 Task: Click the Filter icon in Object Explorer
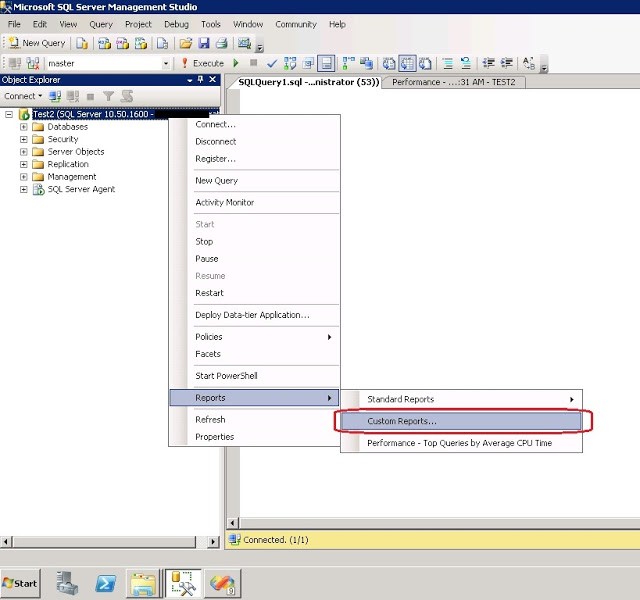click(x=109, y=96)
